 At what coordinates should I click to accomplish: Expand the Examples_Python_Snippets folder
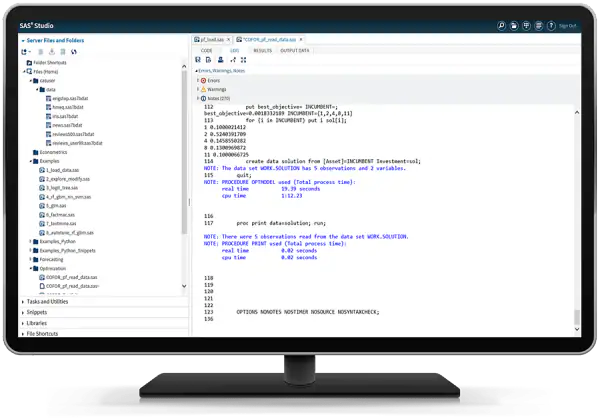point(31,251)
